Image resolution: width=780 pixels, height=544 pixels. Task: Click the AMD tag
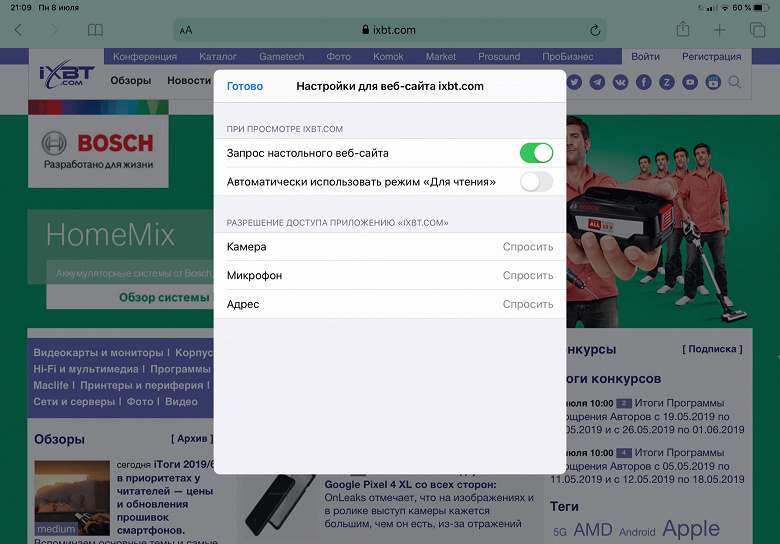tap(592, 530)
